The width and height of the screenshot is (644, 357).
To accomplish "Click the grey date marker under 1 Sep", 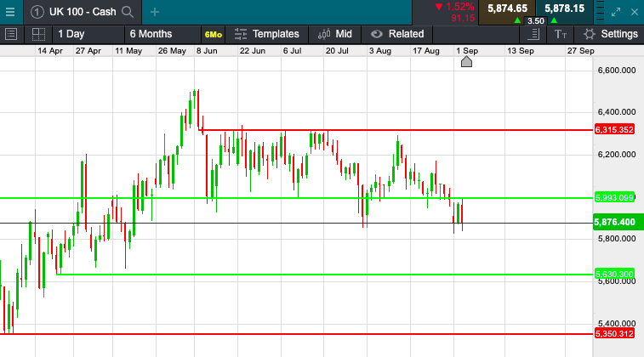I will pyautogui.click(x=466, y=62).
